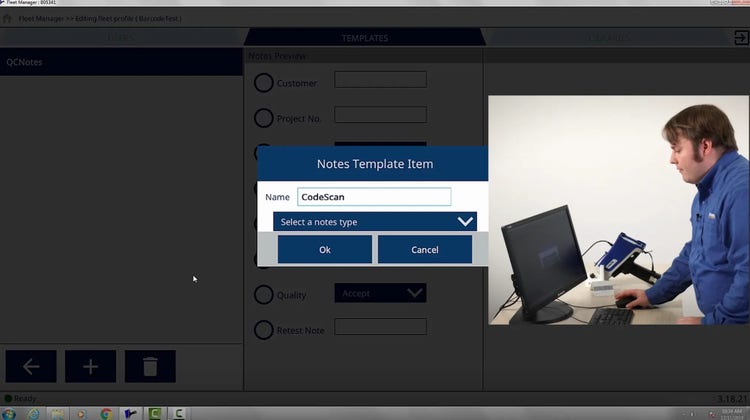Open the Quality Accept dropdown
Screen dimensions: 750x420
point(380,293)
